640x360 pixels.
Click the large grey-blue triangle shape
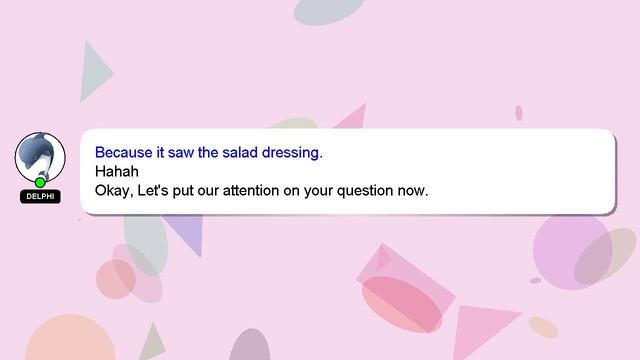pyautogui.click(x=94, y=72)
